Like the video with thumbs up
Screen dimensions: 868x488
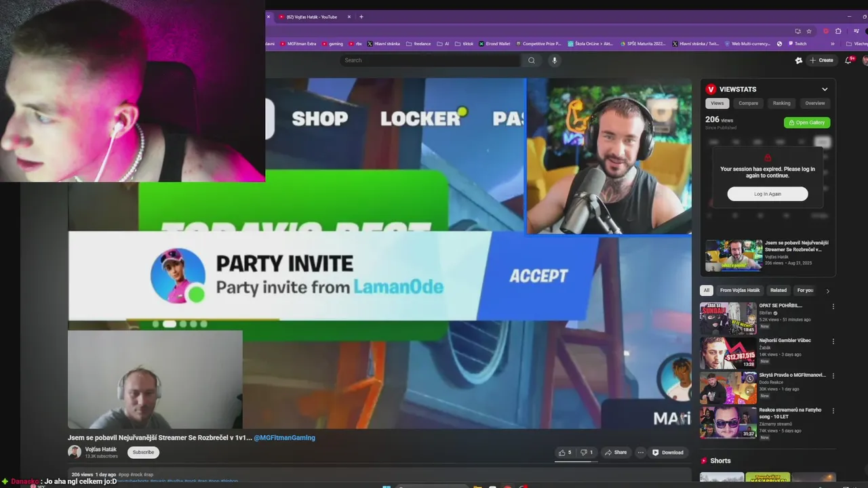click(565, 452)
